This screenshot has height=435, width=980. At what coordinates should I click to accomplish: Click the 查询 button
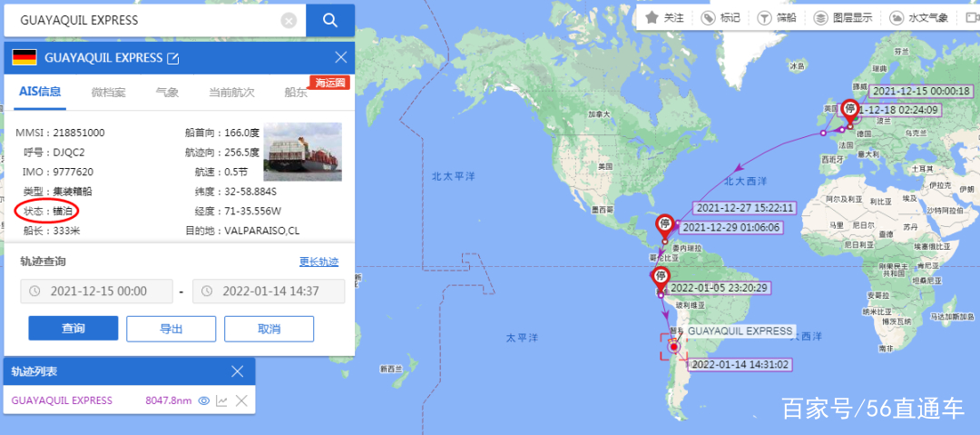[x=73, y=329]
